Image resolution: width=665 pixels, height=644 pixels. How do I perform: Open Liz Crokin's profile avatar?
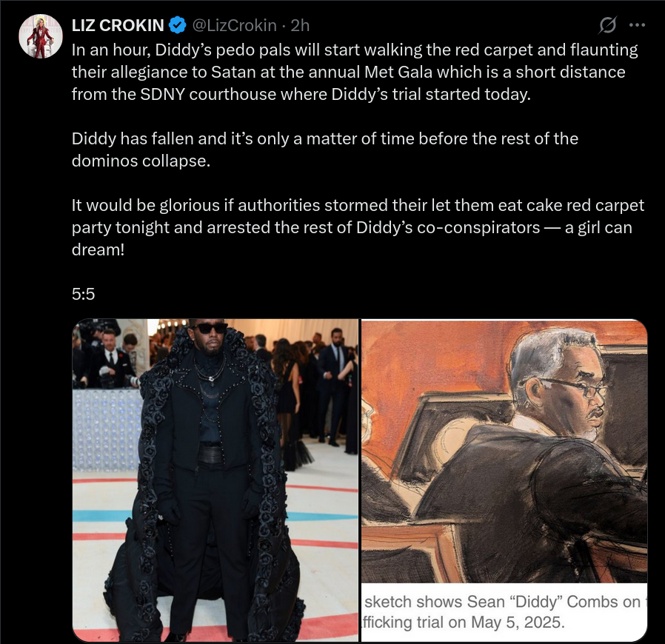(x=41, y=36)
